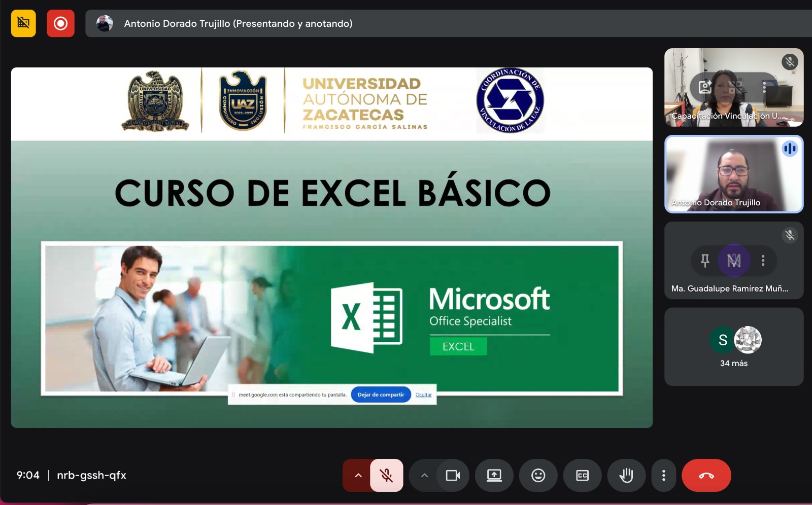Pin Ma. Guadalupe Ramírez's tile

[x=705, y=261]
